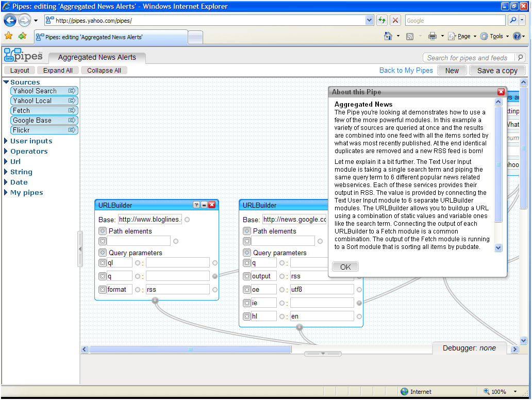The image size is (532, 400).
Task: Click the About dialog scroll down arrow
Action: 498,247
